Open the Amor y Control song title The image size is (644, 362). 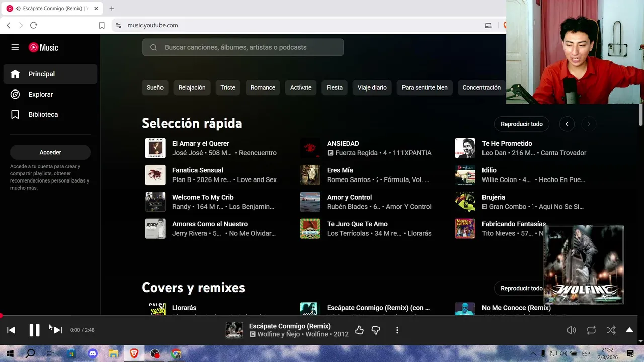click(x=350, y=197)
